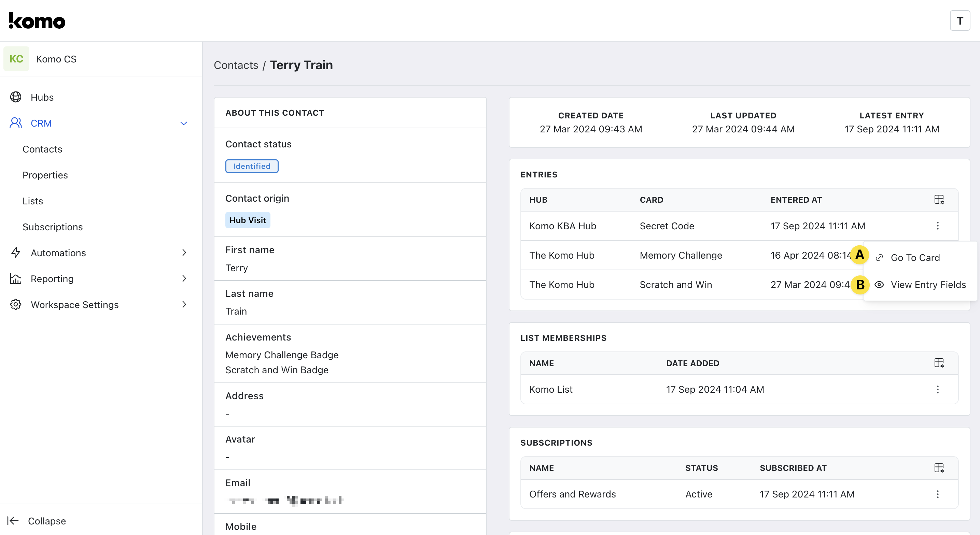
Task: Click the Komo CS workspace switcher
Action: coord(56,59)
